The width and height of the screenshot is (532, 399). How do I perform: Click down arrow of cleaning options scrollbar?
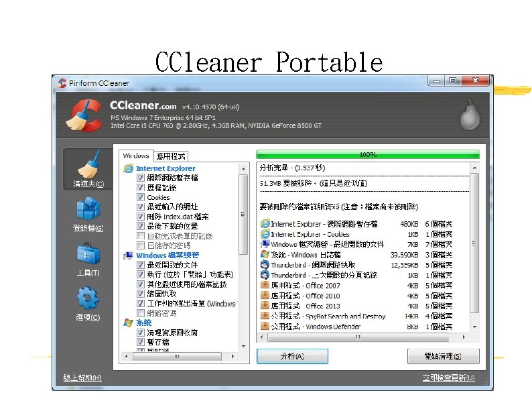click(x=243, y=347)
